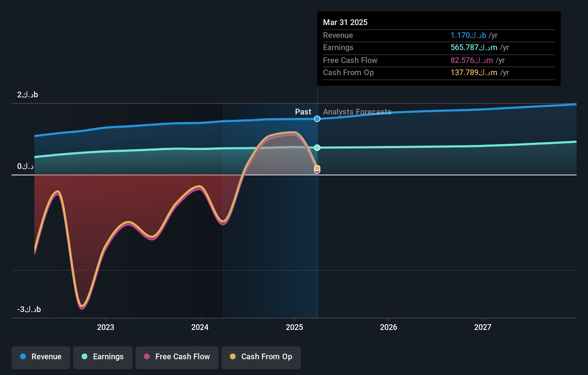Toggle the Cash From Op legend button

261,357
